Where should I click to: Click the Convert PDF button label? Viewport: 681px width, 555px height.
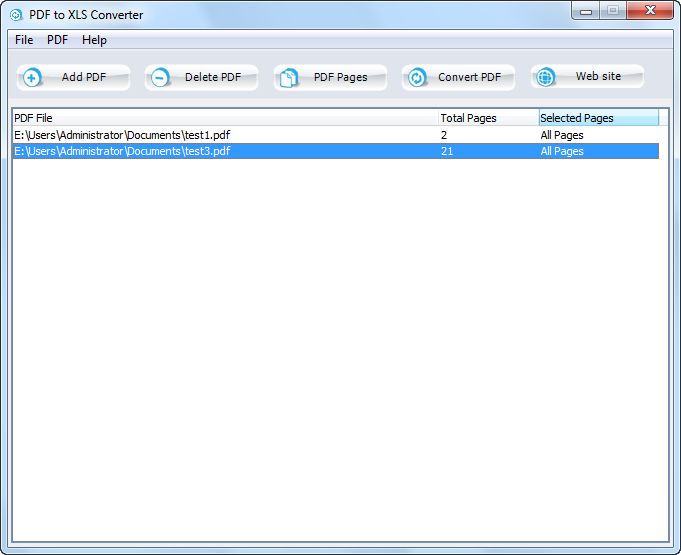point(469,77)
